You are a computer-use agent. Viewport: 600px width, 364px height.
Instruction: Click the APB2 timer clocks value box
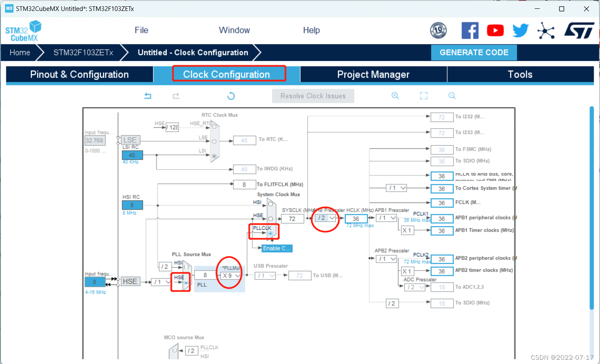pos(442,271)
